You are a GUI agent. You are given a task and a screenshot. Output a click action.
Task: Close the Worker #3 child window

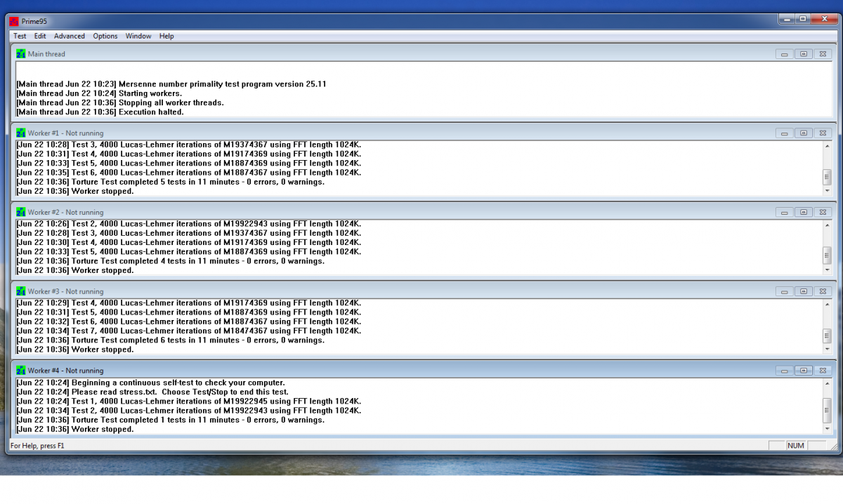(x=823, y=291)
